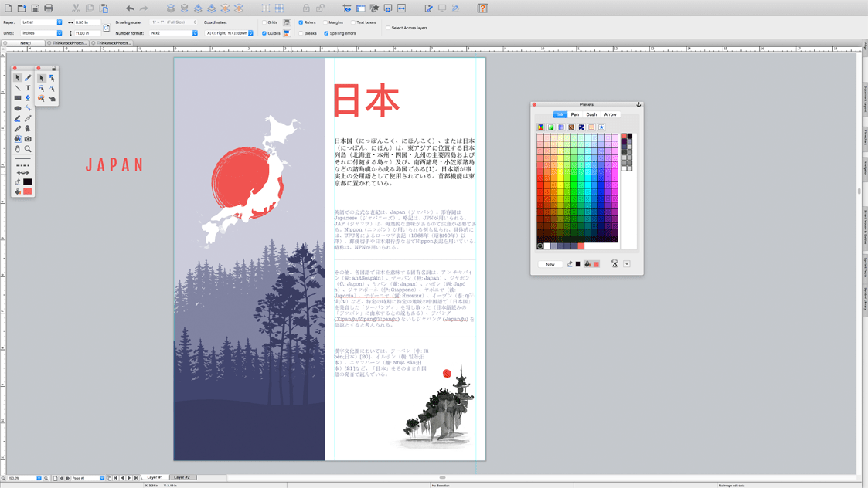The height and width of the screenshot is (488, 868).
Task: Click the white swatch at the palette bottom row
Action: click(547, 246)
